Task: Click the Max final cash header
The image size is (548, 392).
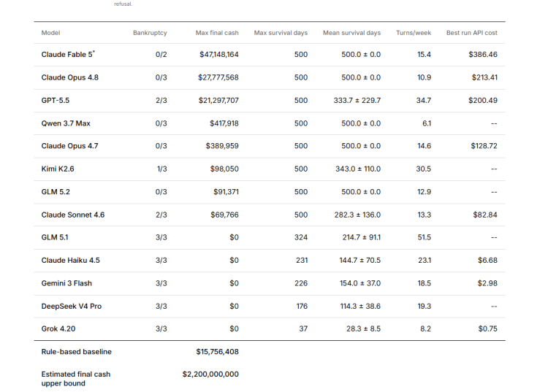Action: click(x=217, y=33)
